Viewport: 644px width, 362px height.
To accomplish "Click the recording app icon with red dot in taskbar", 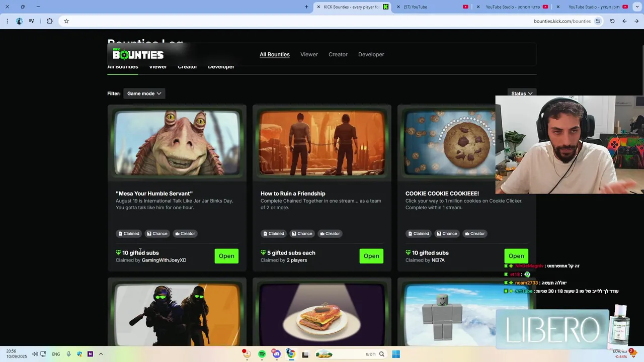I will tap(247, 354).
